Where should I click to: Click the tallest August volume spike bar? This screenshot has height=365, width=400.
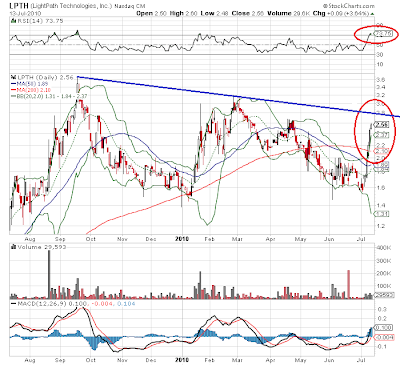(49, 274)
